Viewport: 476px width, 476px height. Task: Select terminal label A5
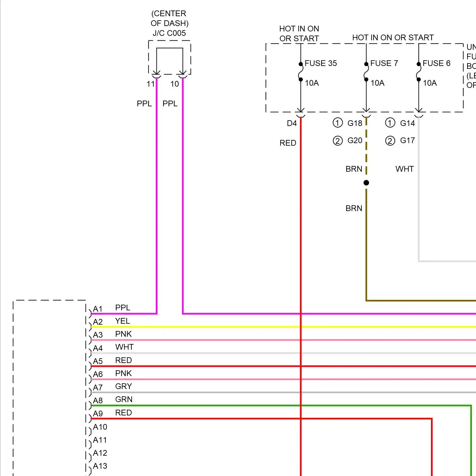click(98, 361)
